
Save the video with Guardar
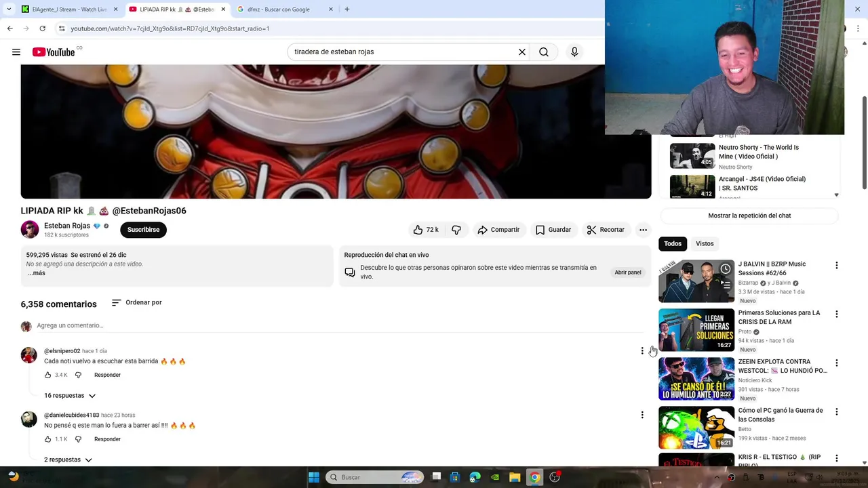click(553, 230)
